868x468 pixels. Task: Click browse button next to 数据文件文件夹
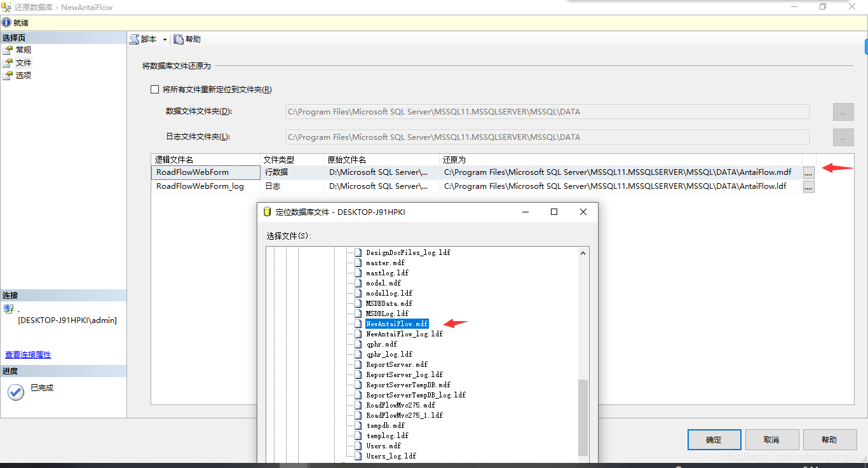[x=843, y=111]
